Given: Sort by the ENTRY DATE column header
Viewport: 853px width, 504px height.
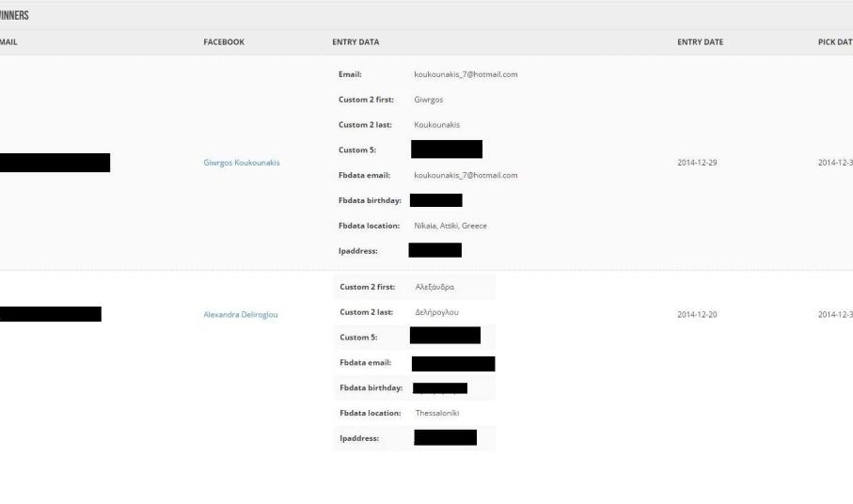Looking at the screenshot, I should point(700,42).
